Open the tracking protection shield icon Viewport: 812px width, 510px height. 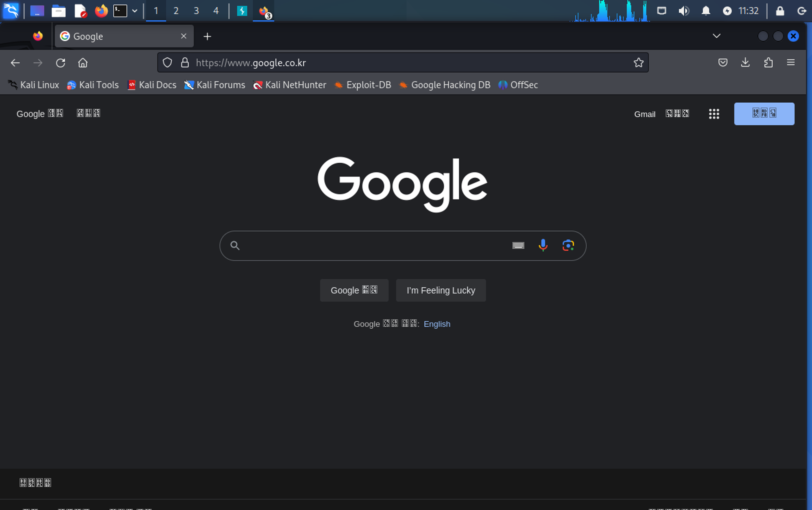click(167, 62)
